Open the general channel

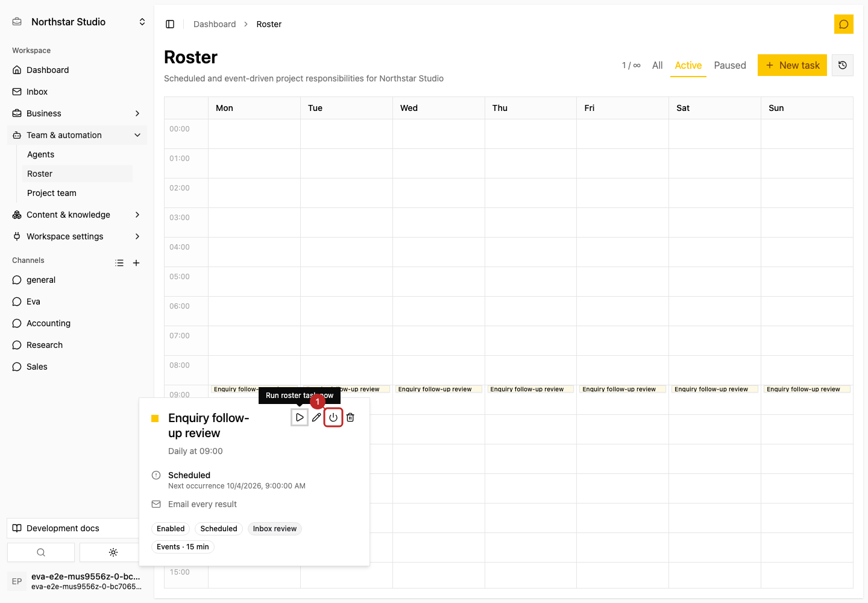coord(77,280)
